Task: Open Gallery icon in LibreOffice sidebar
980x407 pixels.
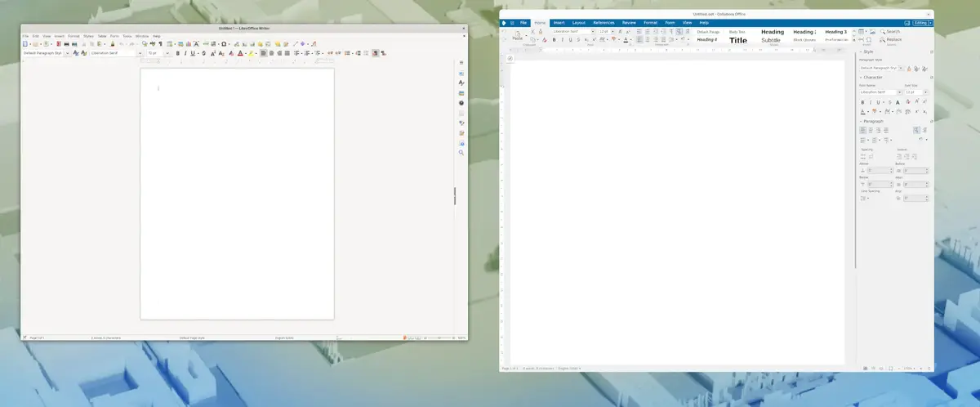Action: (x=461, y=93)
